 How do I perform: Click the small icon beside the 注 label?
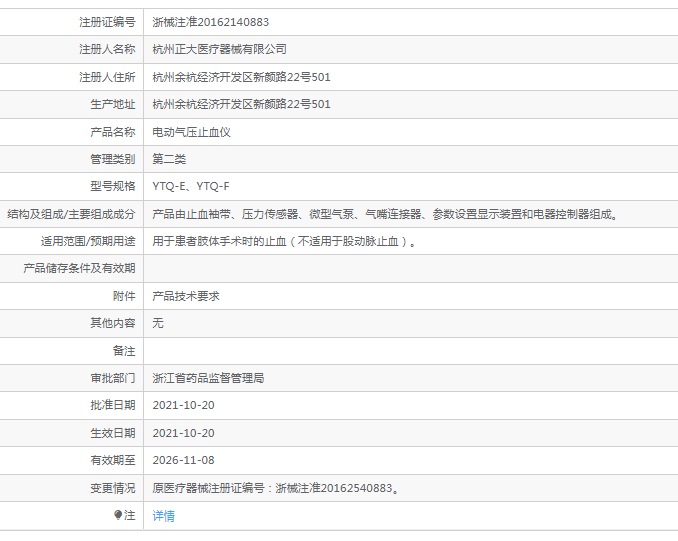(118, 515)
